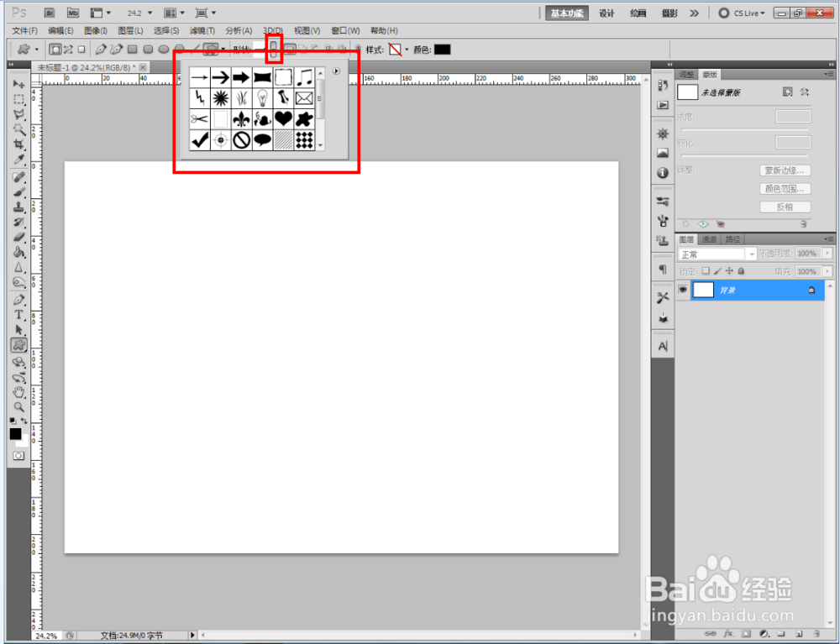Screen dimensions: 840x644
Task: Select the 3D Camera Orbit tool
Action: [x=18, y=377]
